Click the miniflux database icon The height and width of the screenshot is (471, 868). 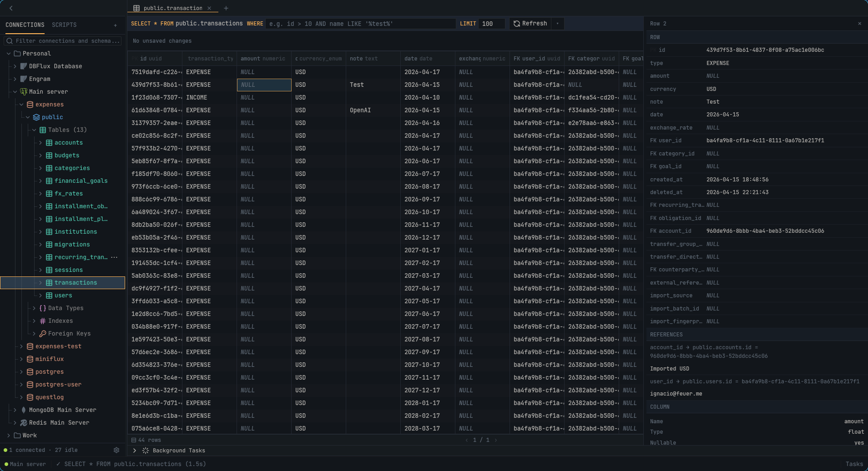coord(30,359)
